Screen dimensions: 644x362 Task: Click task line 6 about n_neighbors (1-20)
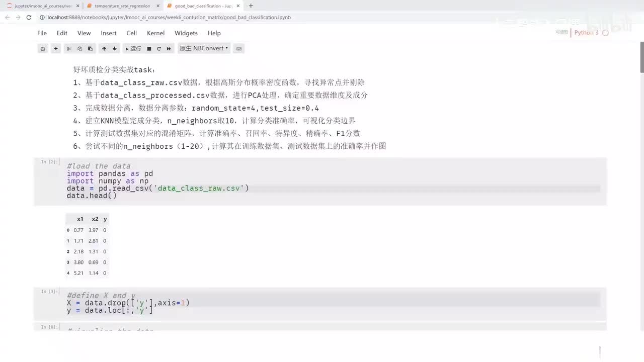(229, 146)
